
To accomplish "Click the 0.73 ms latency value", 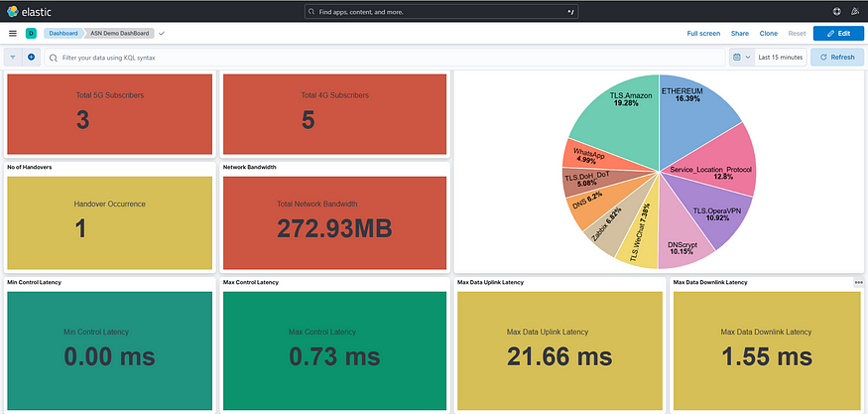I will click(335, 356).
